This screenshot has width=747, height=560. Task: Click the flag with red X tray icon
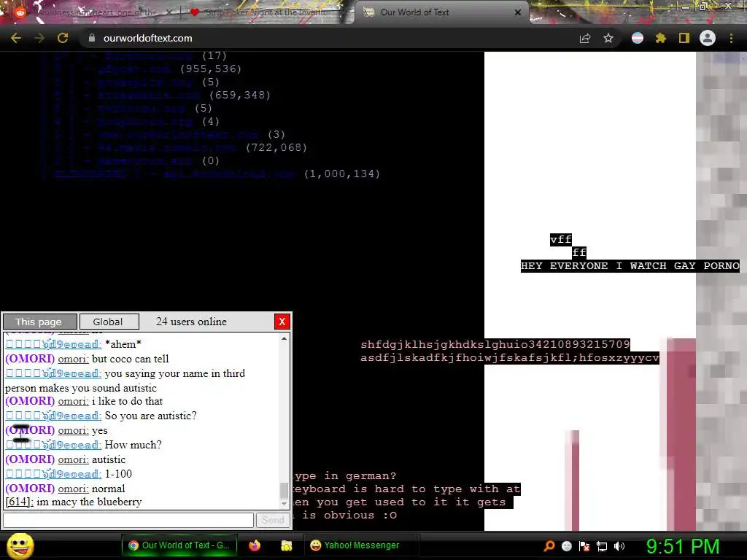(x=584, y=546)
